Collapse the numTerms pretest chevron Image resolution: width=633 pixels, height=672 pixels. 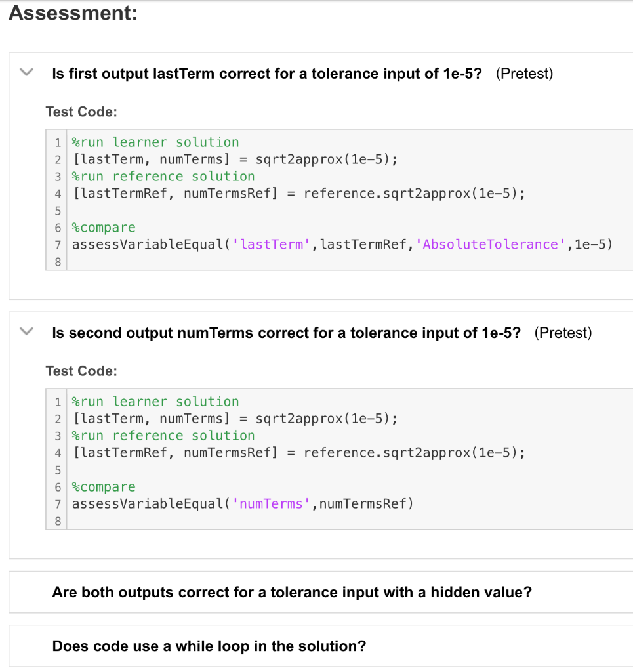coord(27,331)
